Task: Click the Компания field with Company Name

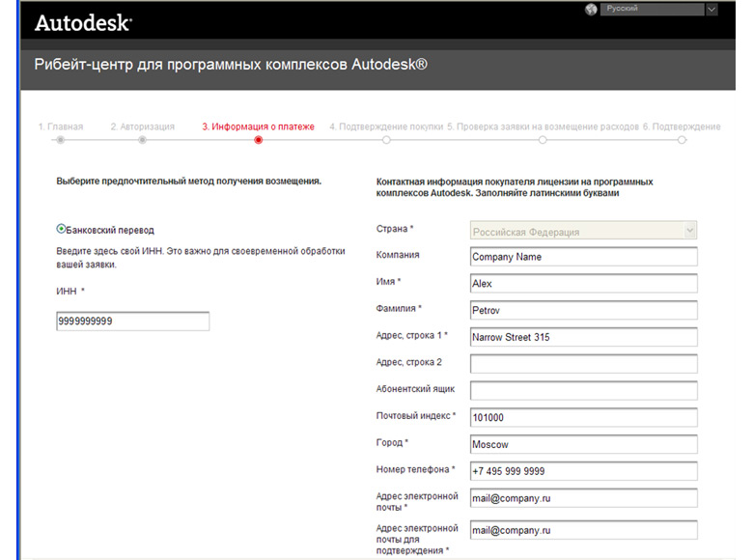Action: pos(583,257)
